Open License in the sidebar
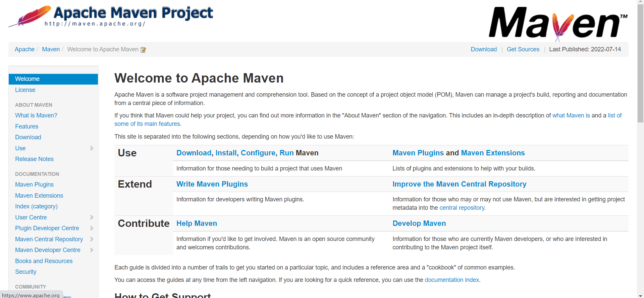The width and height of the screenshot is (644, 298). [25, 90]
